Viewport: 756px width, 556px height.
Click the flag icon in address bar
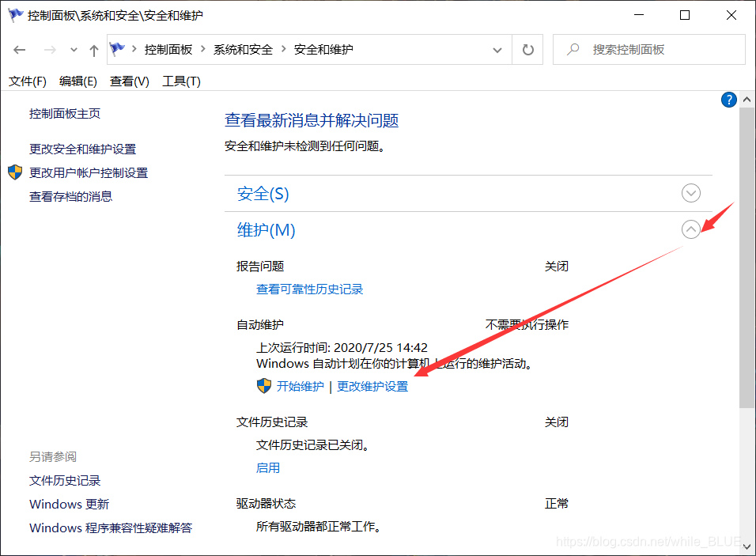point(117,49)
